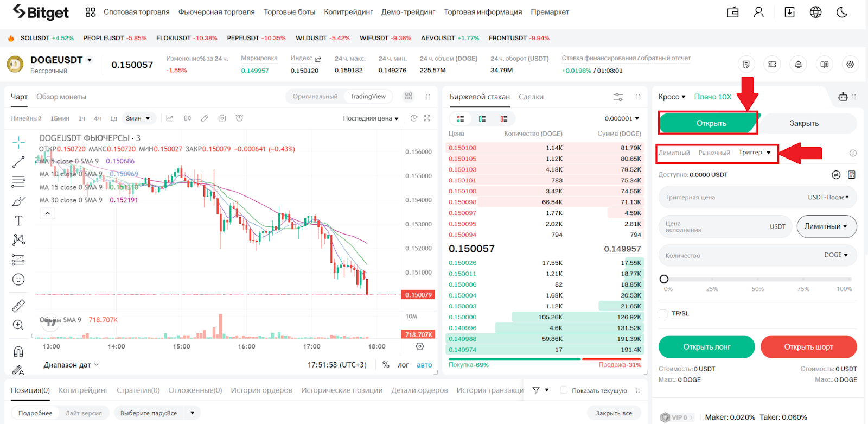The width and height of the screenshot is (868, 424).
Task: Toggle авто auto scale
Action: (424, 365)
